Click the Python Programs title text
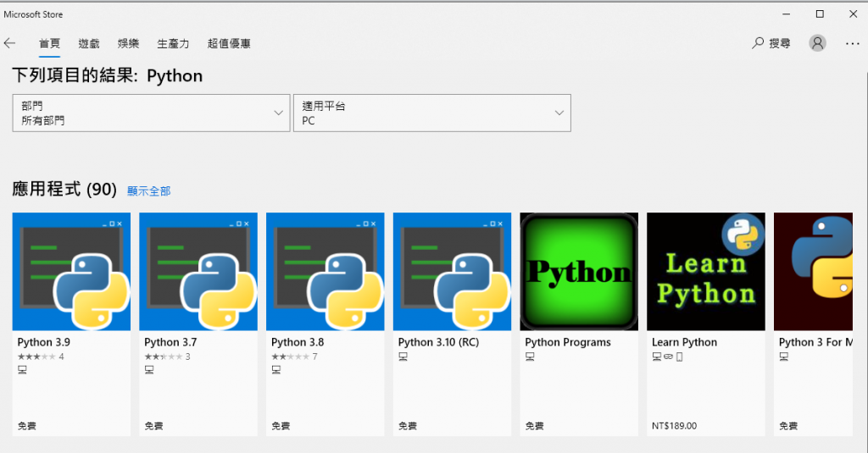Screen dimensions: 868x453 (x=568, y=342)
